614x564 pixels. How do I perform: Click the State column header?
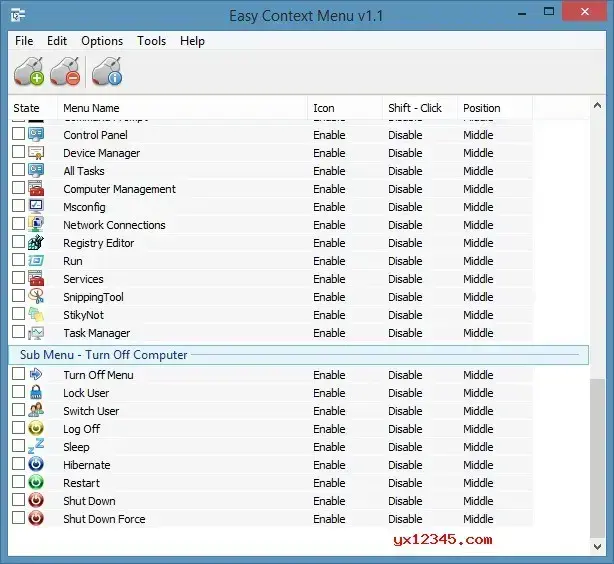[x=33, y=108]
